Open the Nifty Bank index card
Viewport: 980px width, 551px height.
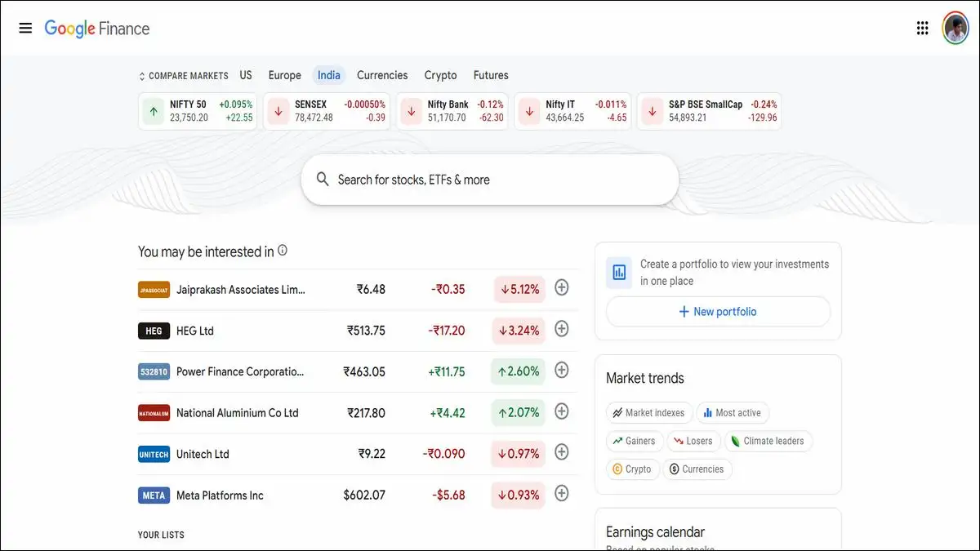click(452, 111)
